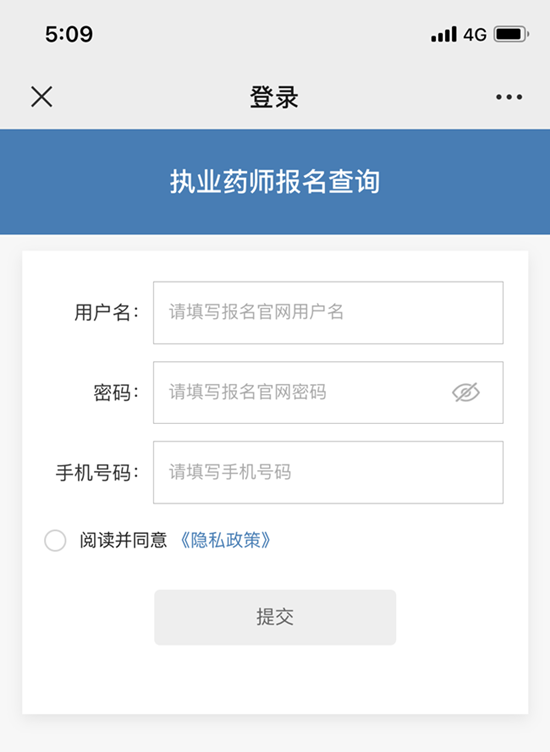Close the 登录 page with X icon
The image size is (550, 752).
point(42,97)
